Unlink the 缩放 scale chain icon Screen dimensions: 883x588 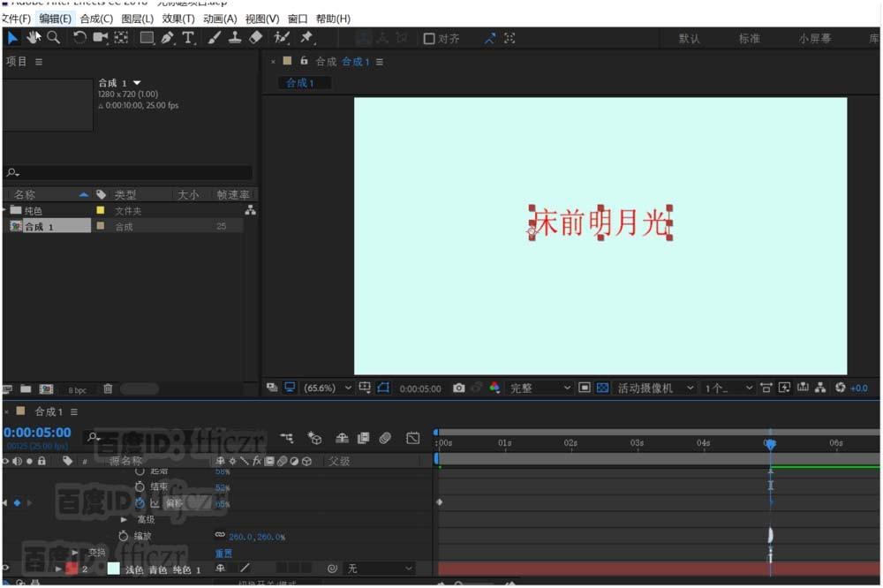(x=220, y=536)
